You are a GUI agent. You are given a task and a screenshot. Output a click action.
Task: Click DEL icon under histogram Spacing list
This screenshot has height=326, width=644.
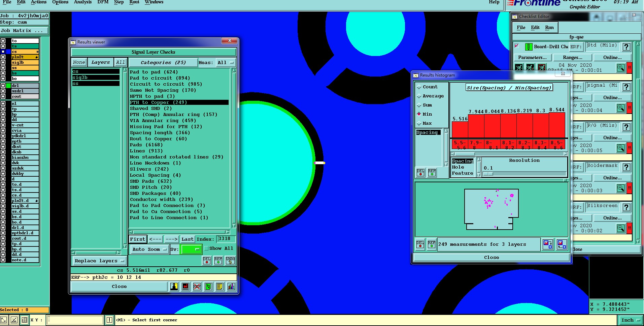coord(420,173)
